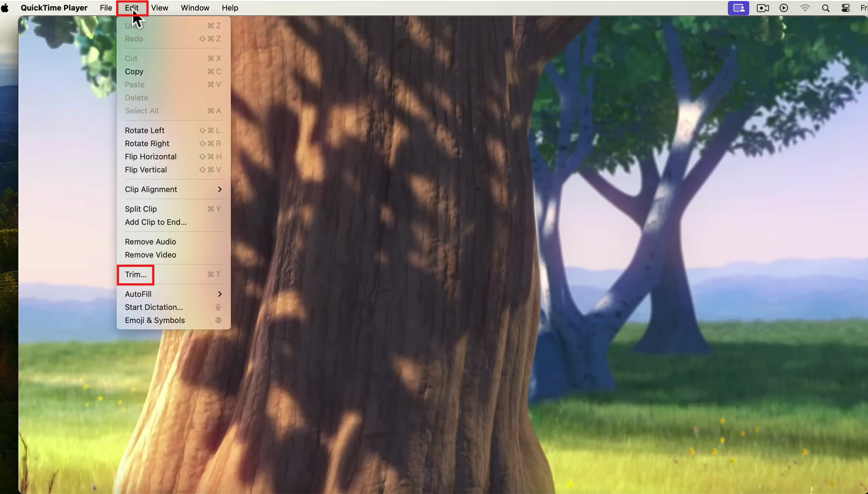
Task: Open the Help menu
Action: [x=230, y=8]
